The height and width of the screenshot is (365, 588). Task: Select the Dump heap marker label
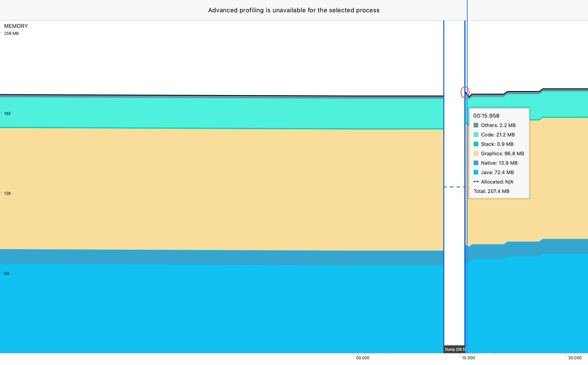[x=455, y=349]
